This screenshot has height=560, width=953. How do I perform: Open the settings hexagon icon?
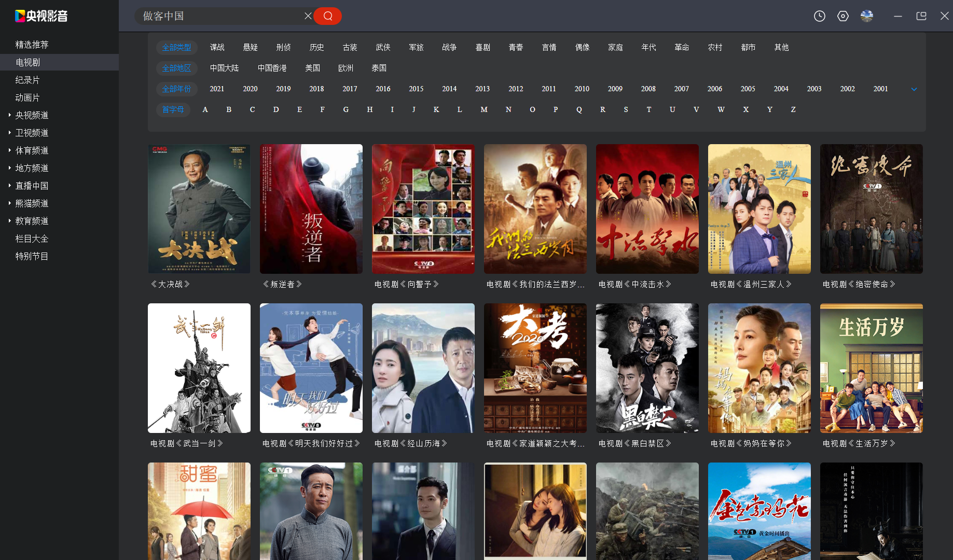843,16
